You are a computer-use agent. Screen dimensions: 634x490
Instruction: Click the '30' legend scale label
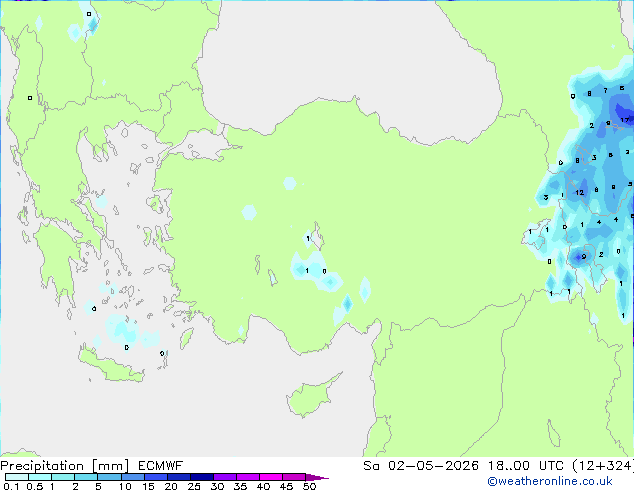point(217,486)
